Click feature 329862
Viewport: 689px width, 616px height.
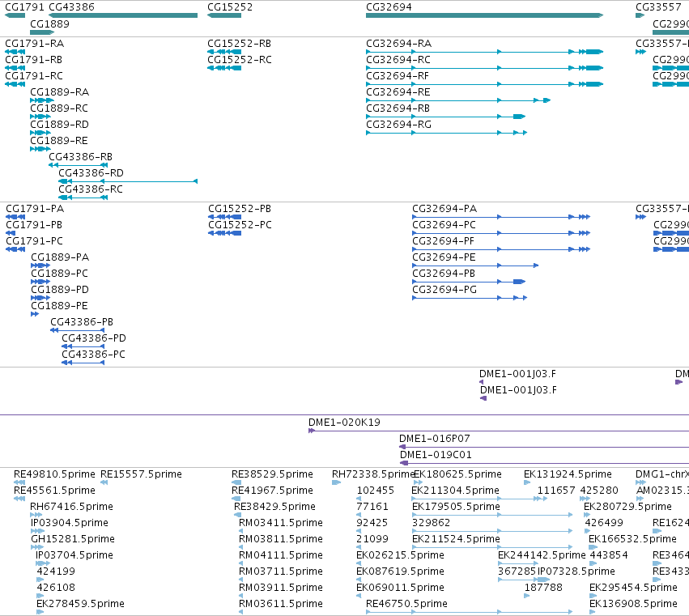coord(492,531)
